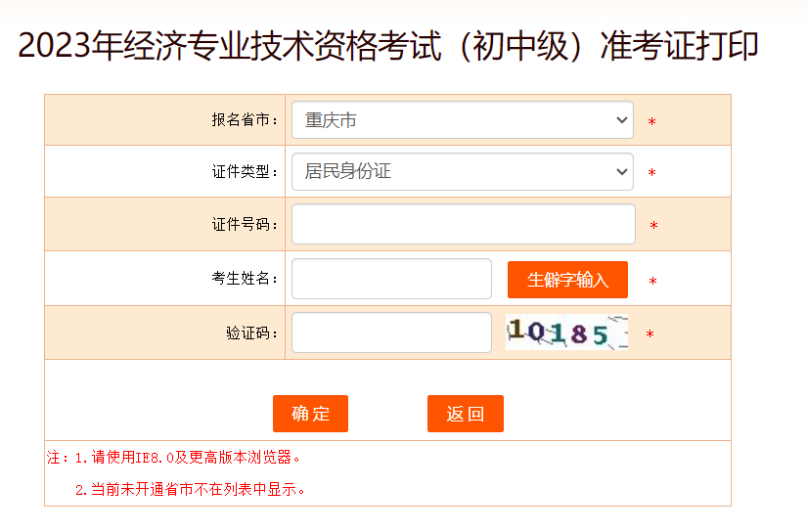Click the page title 2023年经济专业技术资格考试准考证打印

tap(388, 45)
